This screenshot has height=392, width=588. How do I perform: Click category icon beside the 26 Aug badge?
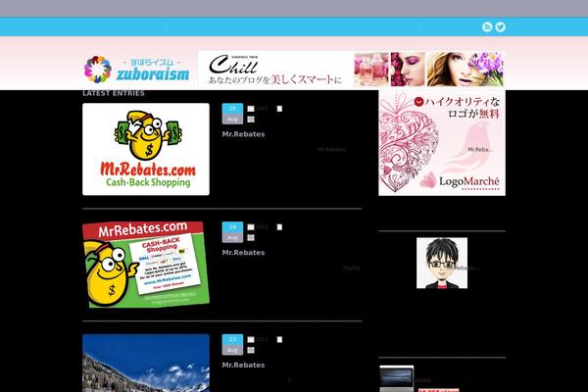pos(251,120)
